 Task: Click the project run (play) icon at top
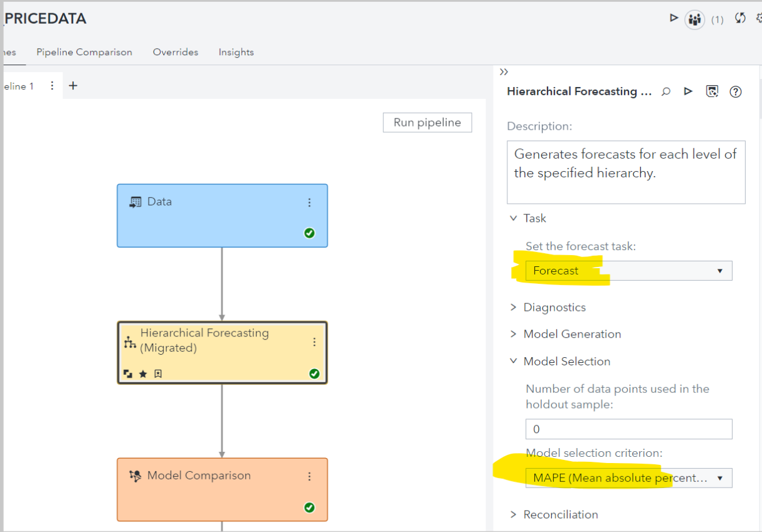[x=674, y=18]
